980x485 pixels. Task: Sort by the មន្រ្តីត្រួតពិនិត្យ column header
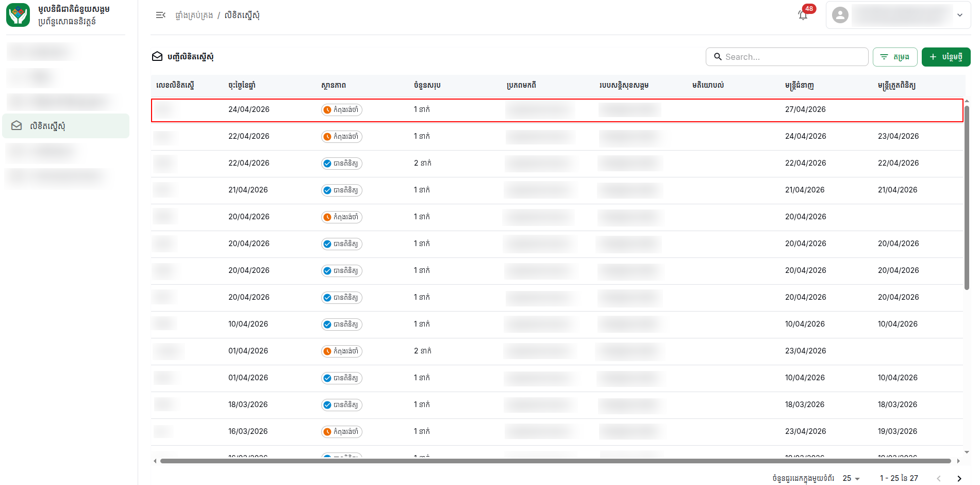(896, 85)
